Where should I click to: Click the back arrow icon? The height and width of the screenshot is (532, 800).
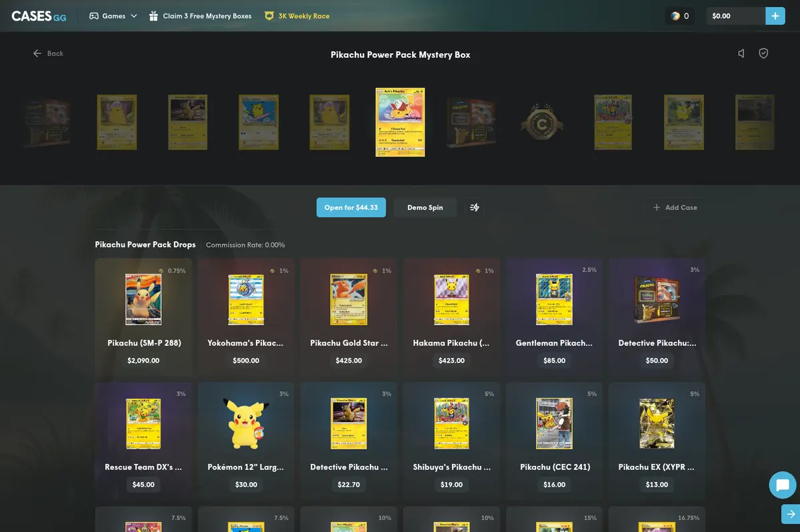[37, 53]
